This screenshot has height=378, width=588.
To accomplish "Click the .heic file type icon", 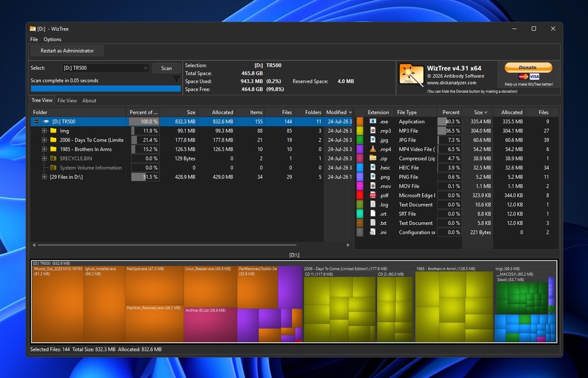I will tap(373, 168).
